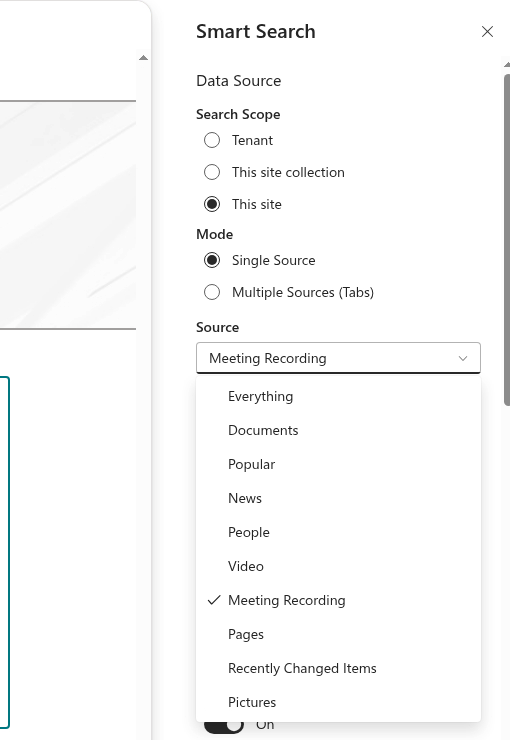Select the Tenant search scope
Viewport: 510px width, 740px height.
click(212, 140)
